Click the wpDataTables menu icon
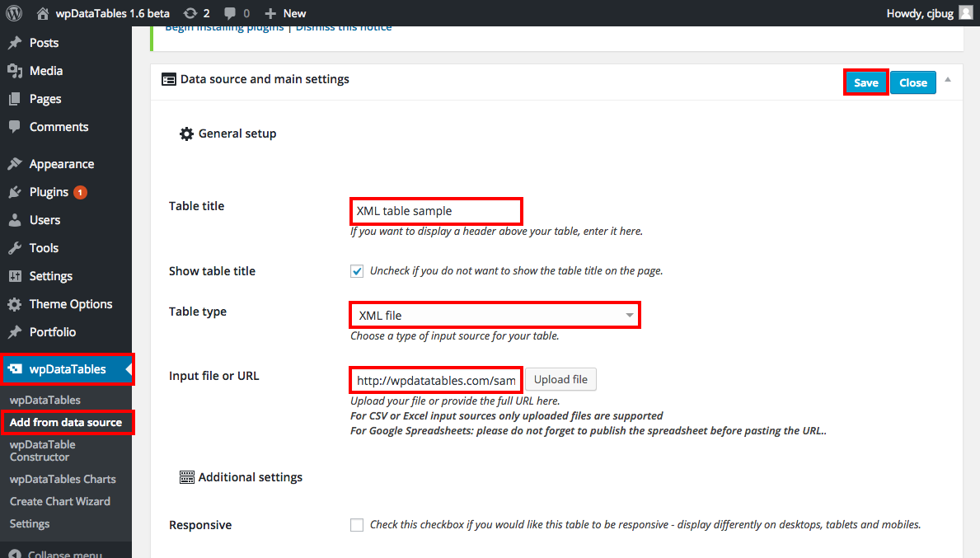The width and height of the screenshot is (980, 558). tap(15, 368)
